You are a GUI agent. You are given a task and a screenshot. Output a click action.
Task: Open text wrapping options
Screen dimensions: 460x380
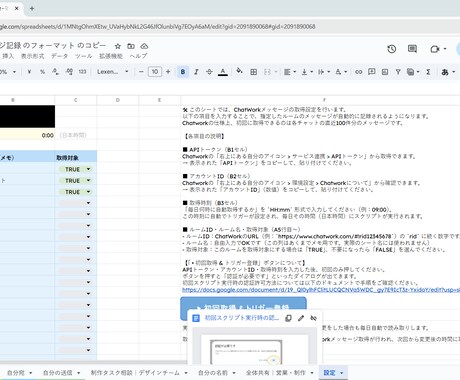coord(324,72)
